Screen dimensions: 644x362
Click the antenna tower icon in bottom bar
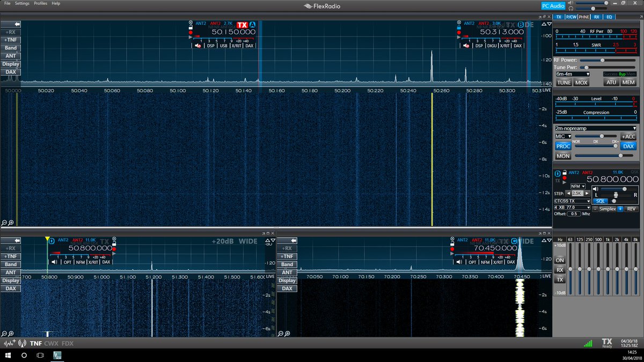coord(22,343)
